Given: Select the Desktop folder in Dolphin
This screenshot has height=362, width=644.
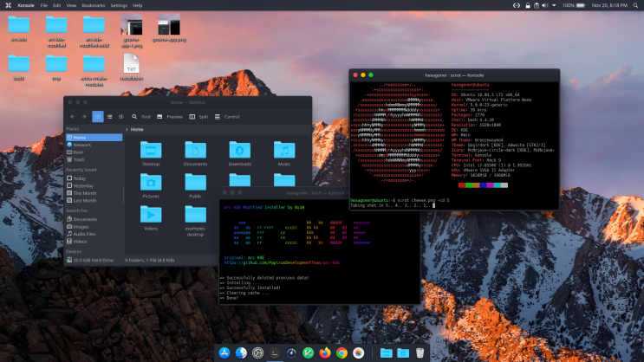Looking at the screenshot, I should coord(151,153).
